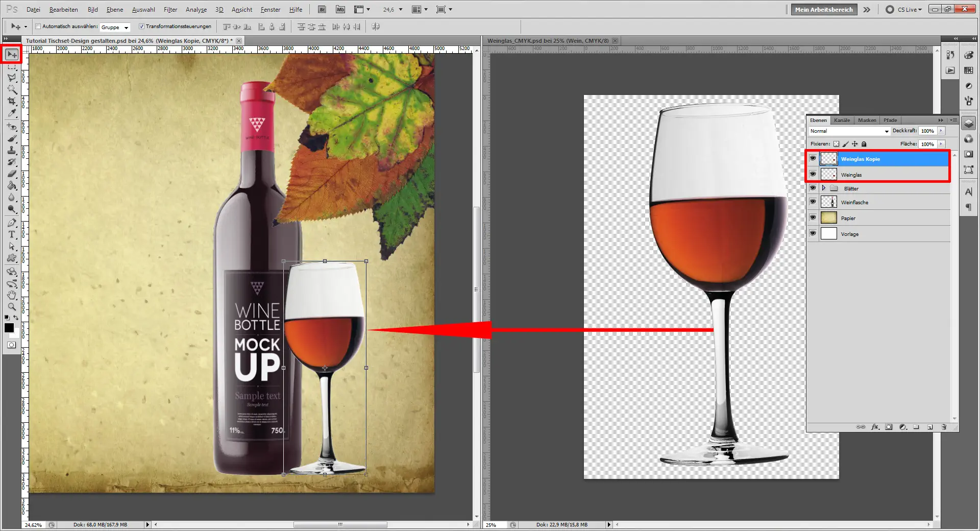Click the Mein Arbeitsbereich button
Image resolution: width=980 pixels, height=531 pixels.
pos(823,9)
